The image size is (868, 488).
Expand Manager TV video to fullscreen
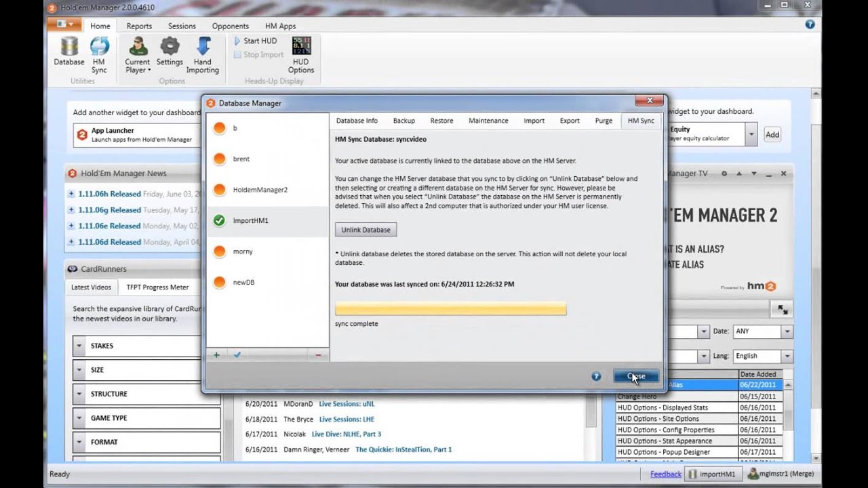(x=783, y=310)
